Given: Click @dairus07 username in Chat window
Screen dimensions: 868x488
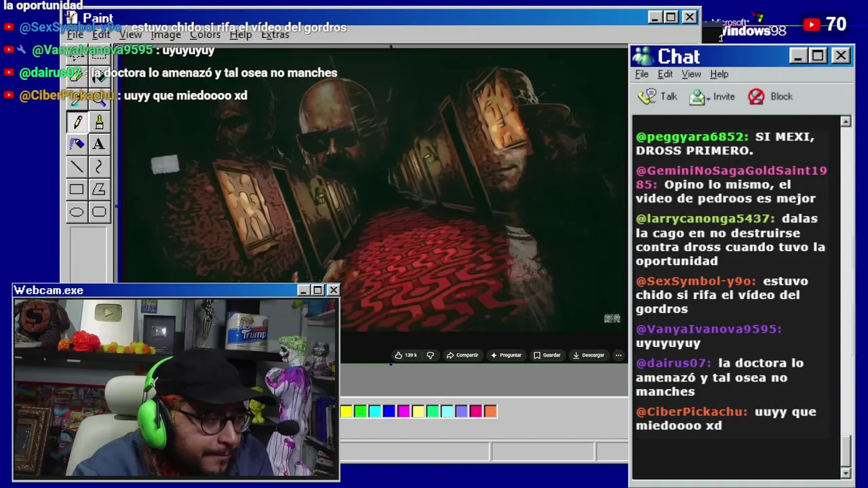Looking at the screenshot, I should (673, 363).
